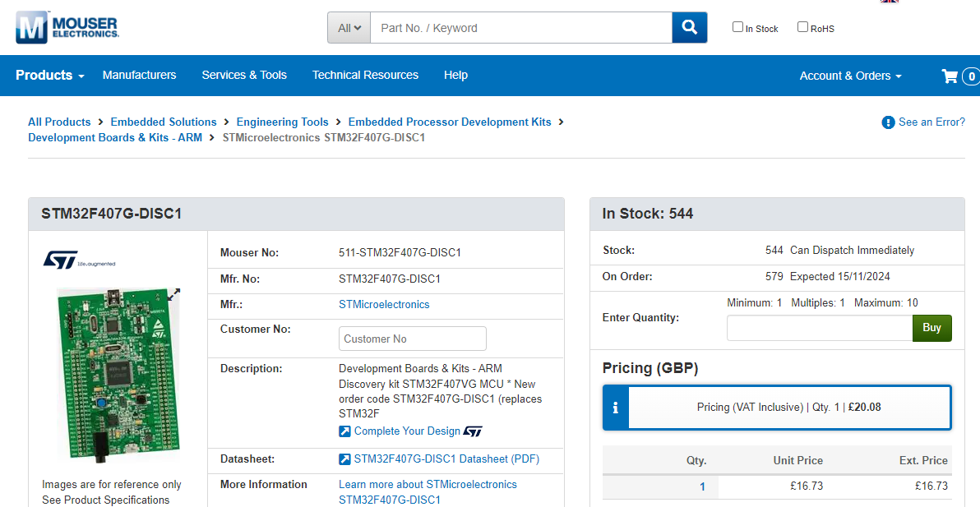Open the shopping cart icon
This screenshot has height=507, width=980.
950,76
